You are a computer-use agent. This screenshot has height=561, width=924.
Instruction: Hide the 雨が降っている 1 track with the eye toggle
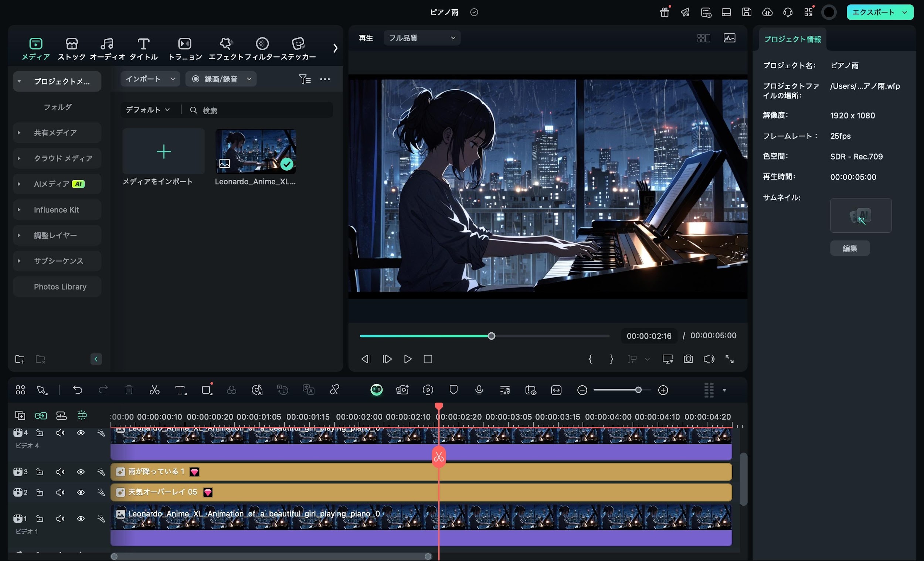tap(81, 472)
